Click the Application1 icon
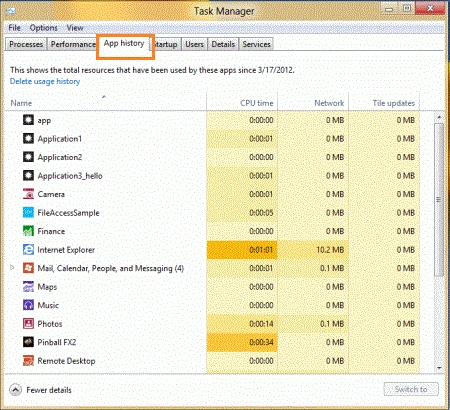 point(28,138)
